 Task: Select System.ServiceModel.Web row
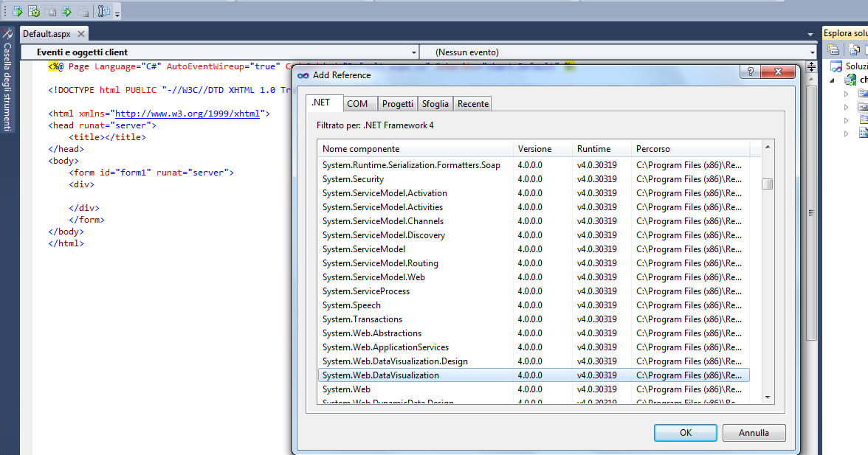534,277
